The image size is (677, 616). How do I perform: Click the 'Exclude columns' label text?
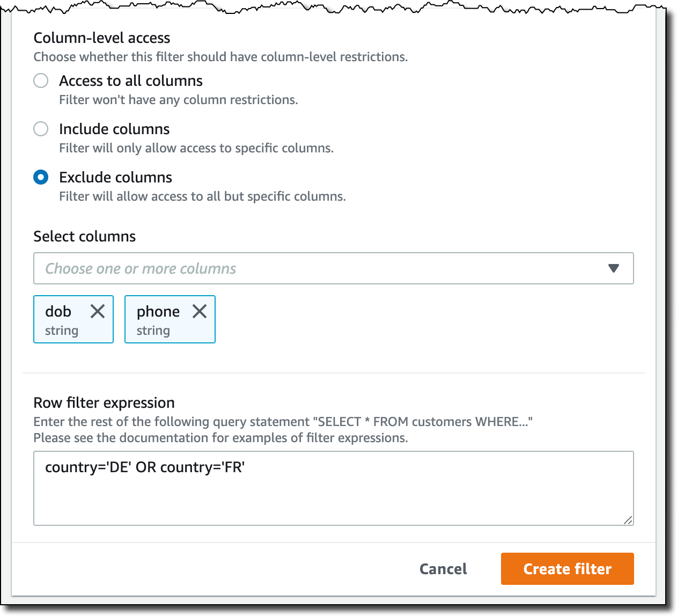tap(115, 177)
